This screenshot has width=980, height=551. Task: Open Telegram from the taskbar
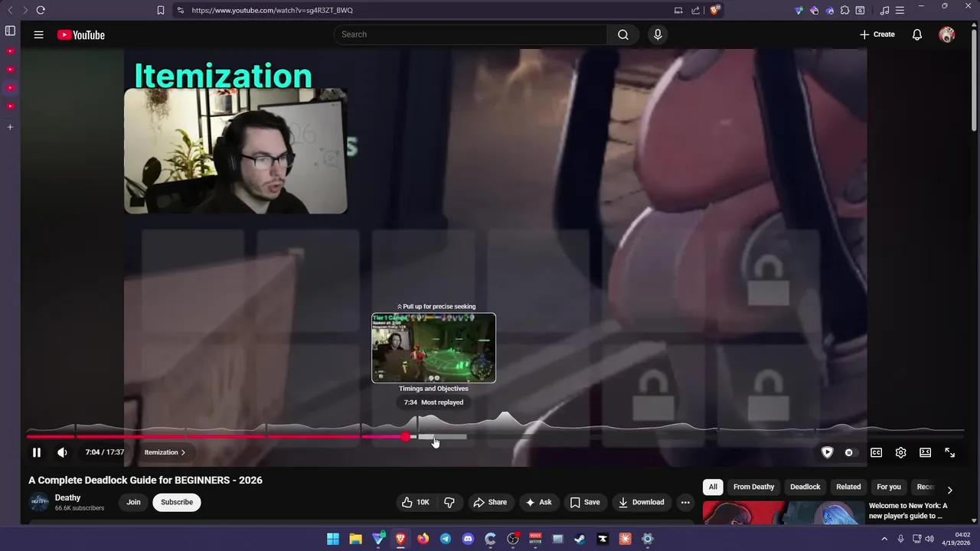tap(446, 539)
